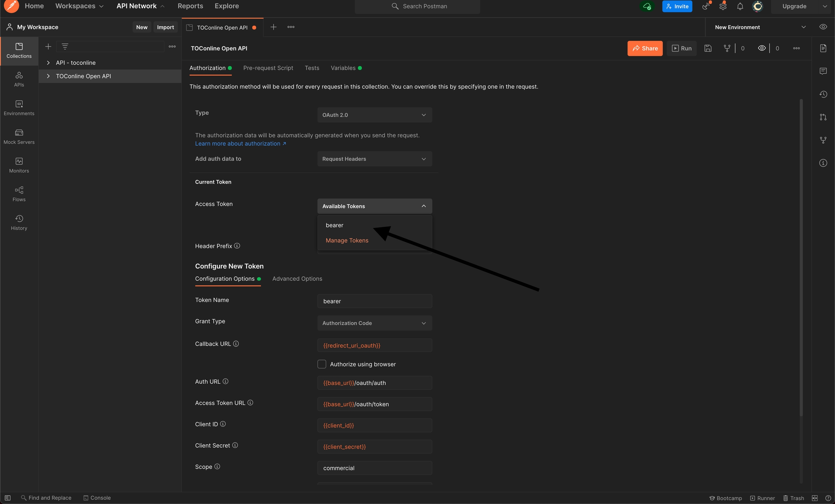The height and width of the screenshot is (504, 835).
Task: Click the orange Share button
Action: (x=645, y=48)
